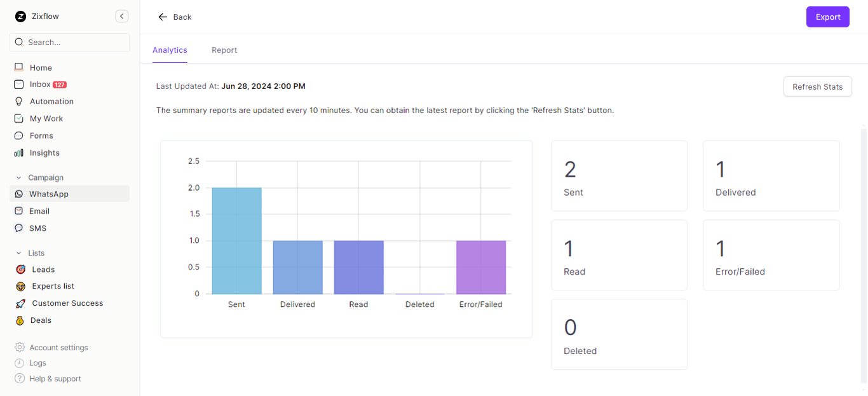Select the My Work icon
This screenshot has width=868, height=396.
point(20,118)
